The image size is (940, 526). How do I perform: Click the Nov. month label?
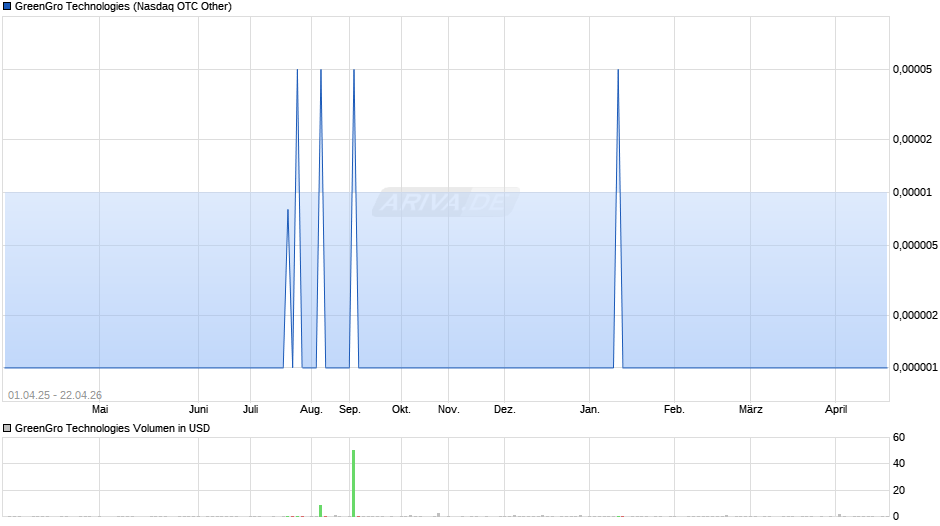(x=448, y=410)
